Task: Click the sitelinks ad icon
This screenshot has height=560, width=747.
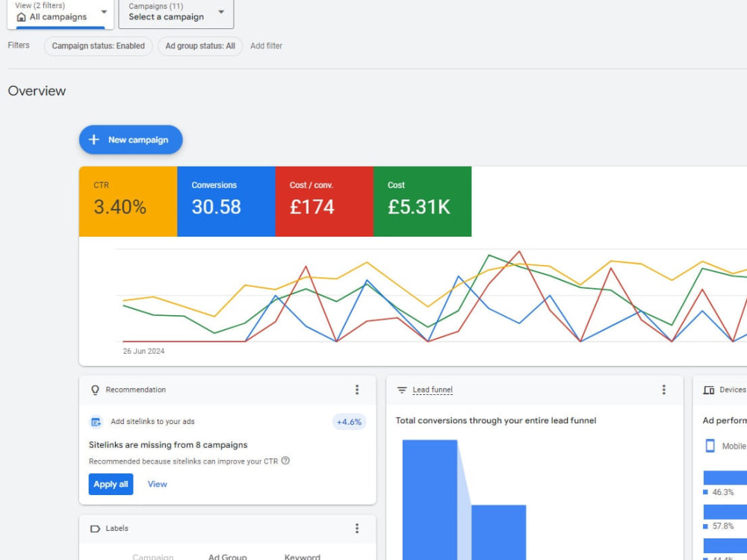Action: 96,422
